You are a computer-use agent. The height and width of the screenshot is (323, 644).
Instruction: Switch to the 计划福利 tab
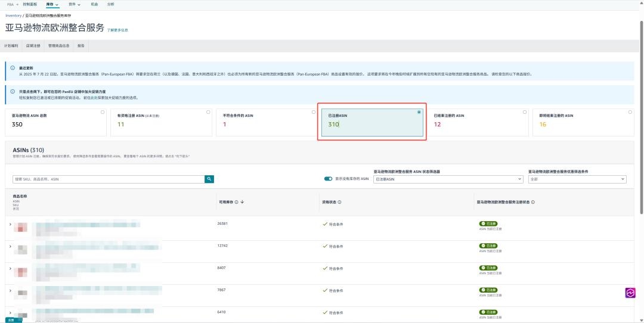(x=11, y=46)
